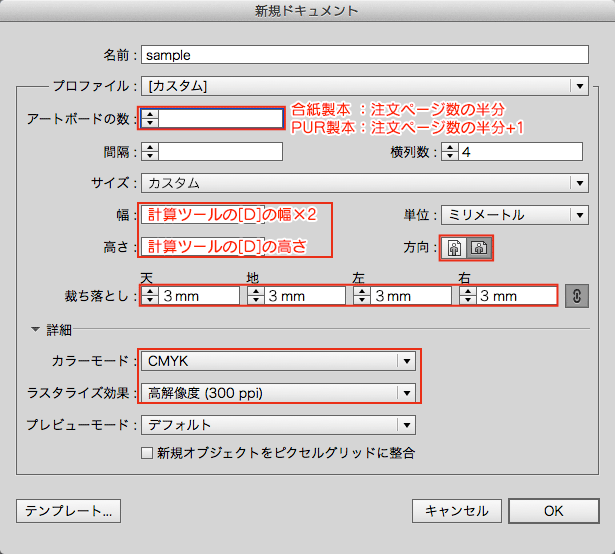The height and width of the screenshot is (554, 615).
Task: Toggle the bleed link chain icon
Action: [x=576, y=296]
